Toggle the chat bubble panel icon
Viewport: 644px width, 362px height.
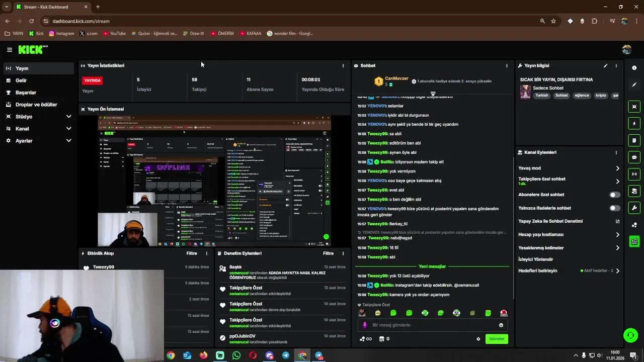634,157
